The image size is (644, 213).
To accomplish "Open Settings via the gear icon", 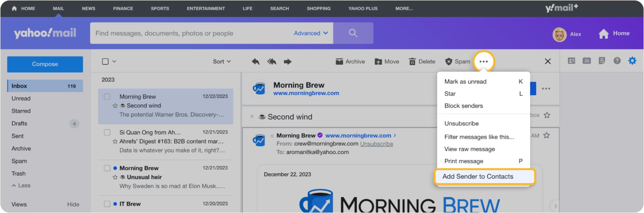I will [x=632, y=61].
